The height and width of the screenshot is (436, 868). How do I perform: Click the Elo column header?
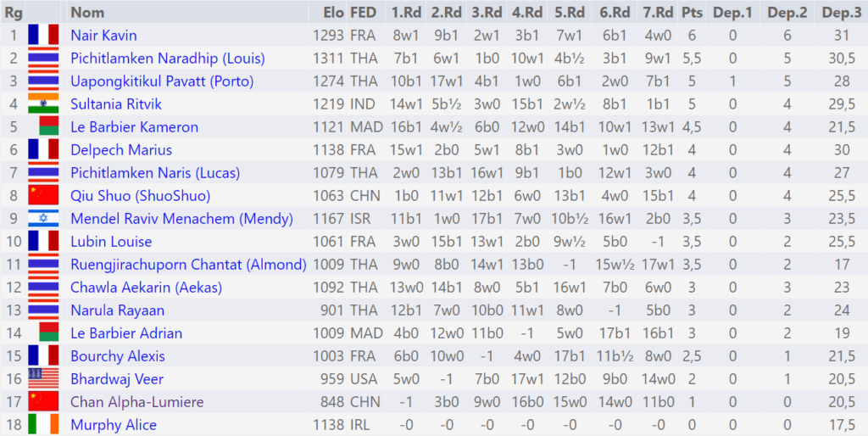click(334, 12)
